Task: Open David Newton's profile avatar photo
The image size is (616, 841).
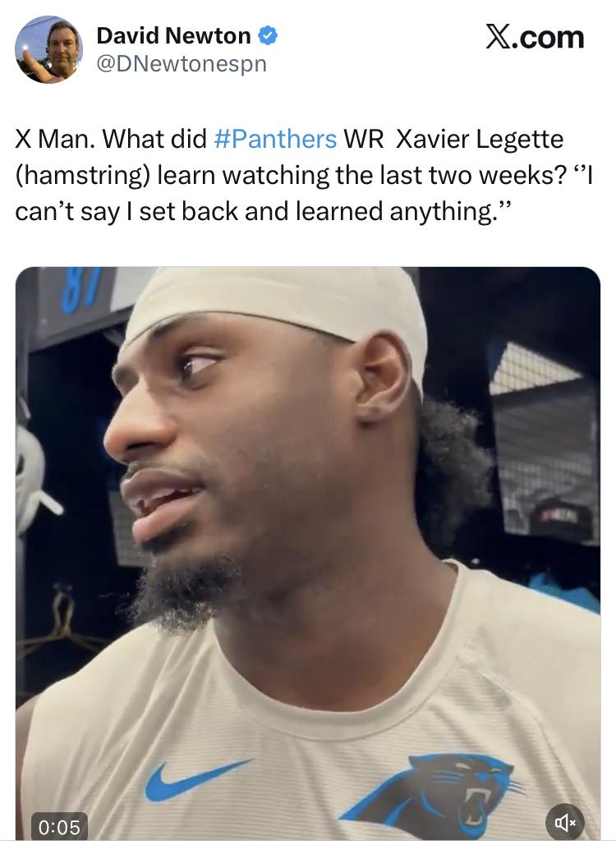Action: pyautogui.click(x=48, y=49)
